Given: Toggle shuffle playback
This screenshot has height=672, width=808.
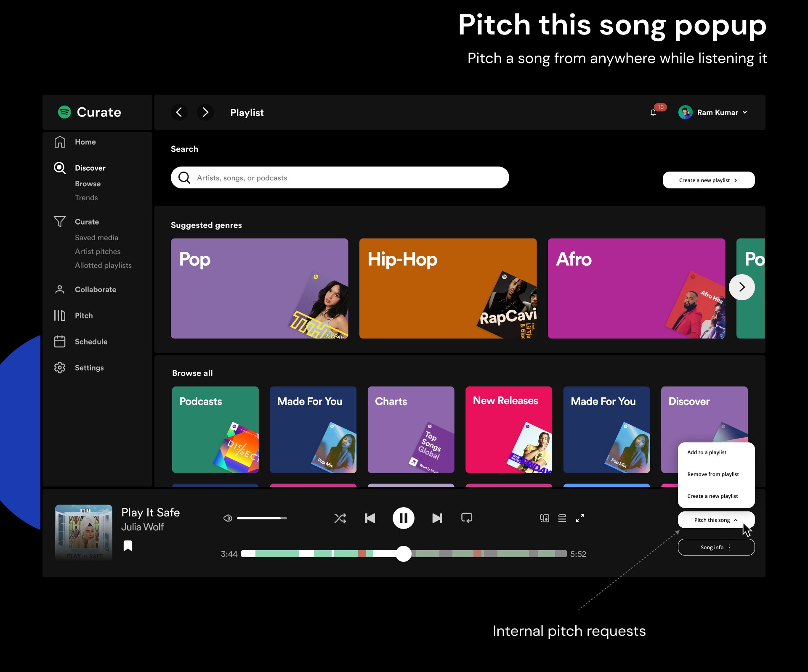Looking at the screenshot, I should click(340, 518).
